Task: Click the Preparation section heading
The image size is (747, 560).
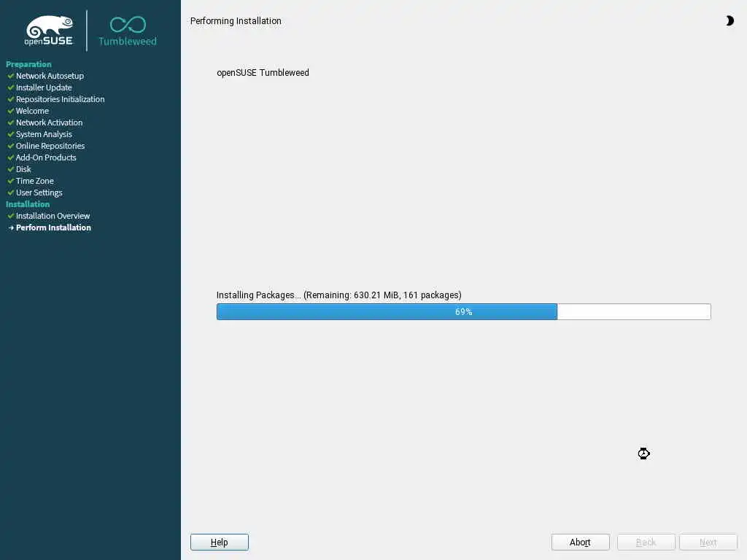Action: (28, 64)
